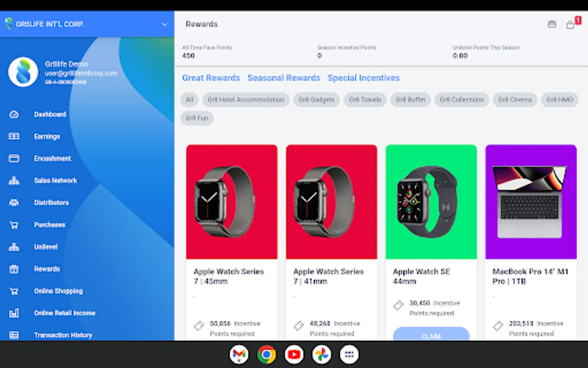The image size is (588, 368).
Task: Open Sales Network menu label
Action: 56,181
